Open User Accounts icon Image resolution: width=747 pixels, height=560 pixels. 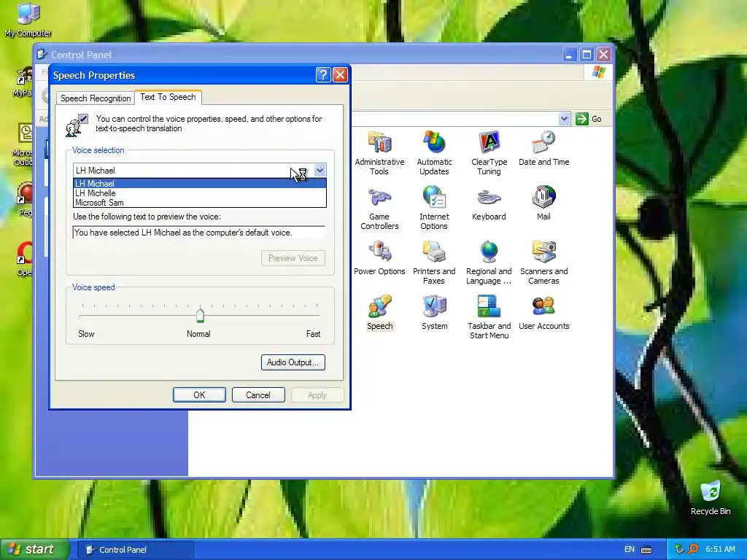point(543,313)
